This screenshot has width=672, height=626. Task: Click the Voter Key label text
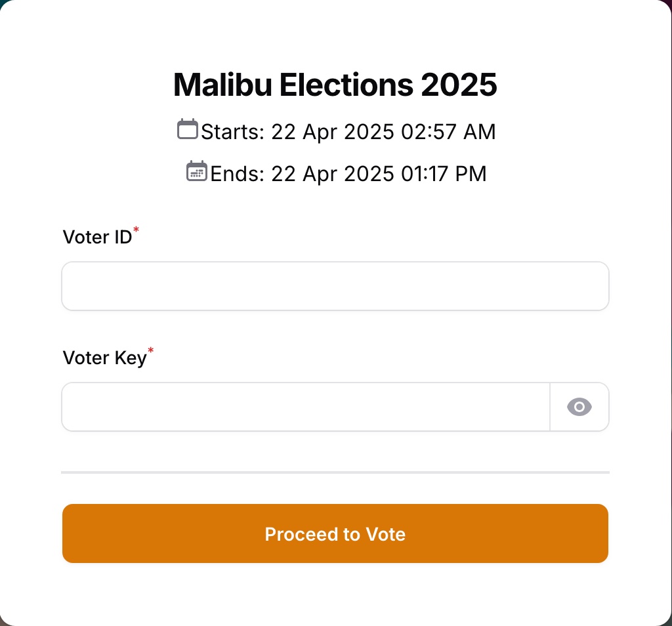click(x=104, y=358)
